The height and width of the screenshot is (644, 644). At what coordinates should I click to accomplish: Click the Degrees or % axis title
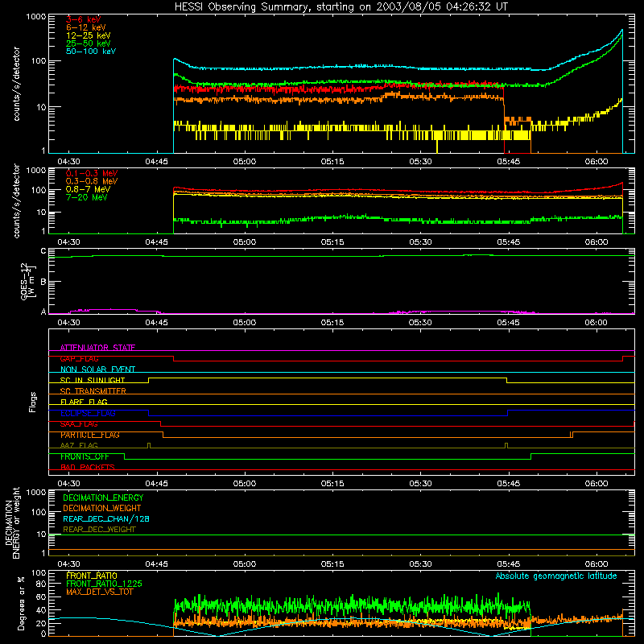[x=21, y=603]
